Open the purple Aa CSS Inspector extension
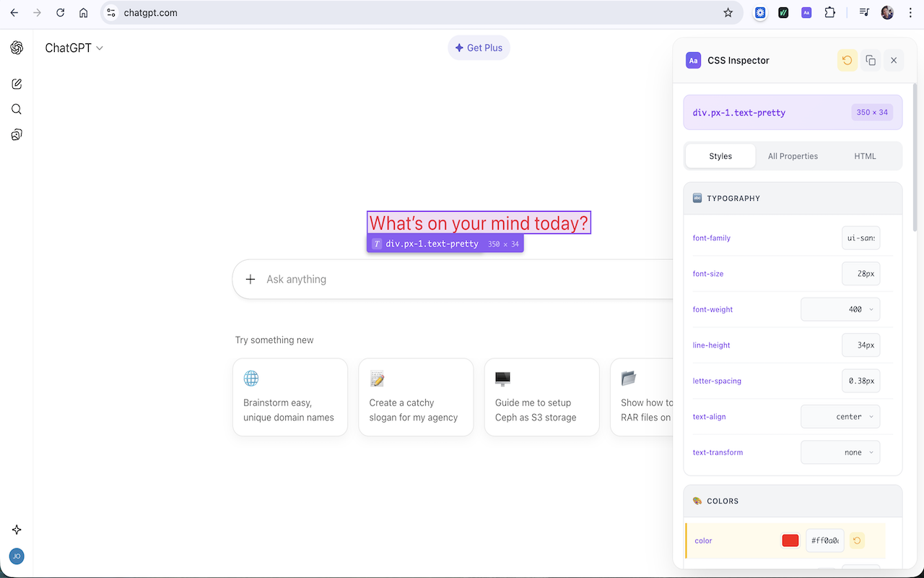924x578 pixels. click(x=806, y=12)
